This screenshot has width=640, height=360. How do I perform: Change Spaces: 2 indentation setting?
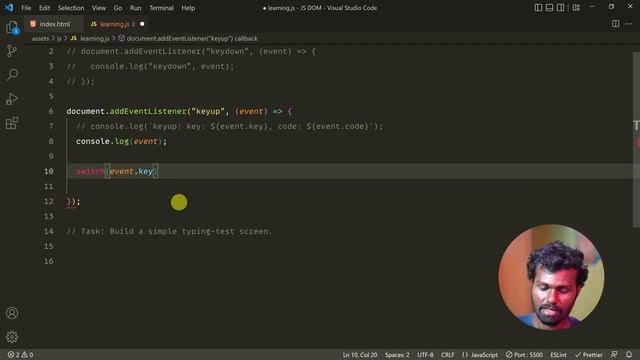pos(397,355)
